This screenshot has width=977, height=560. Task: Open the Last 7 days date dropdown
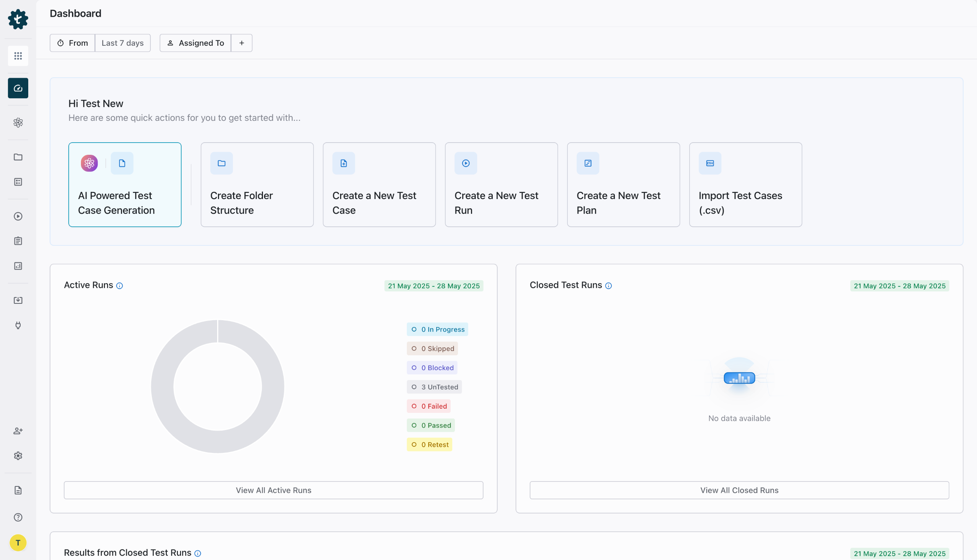coord(123,43)
